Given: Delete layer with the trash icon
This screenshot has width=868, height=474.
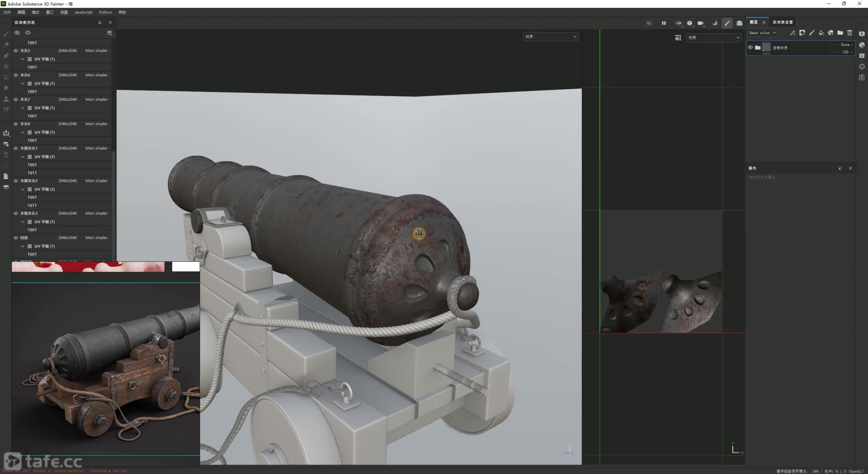Looking at the screenshot, I should pyautogui.click(x=849, y=33).
